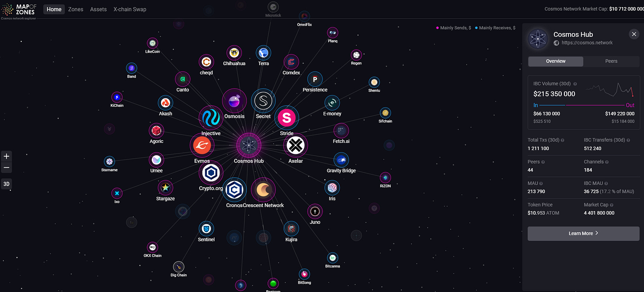644x292 pixels.
Task: Select the Axelar node
Action: coord(295,146)
